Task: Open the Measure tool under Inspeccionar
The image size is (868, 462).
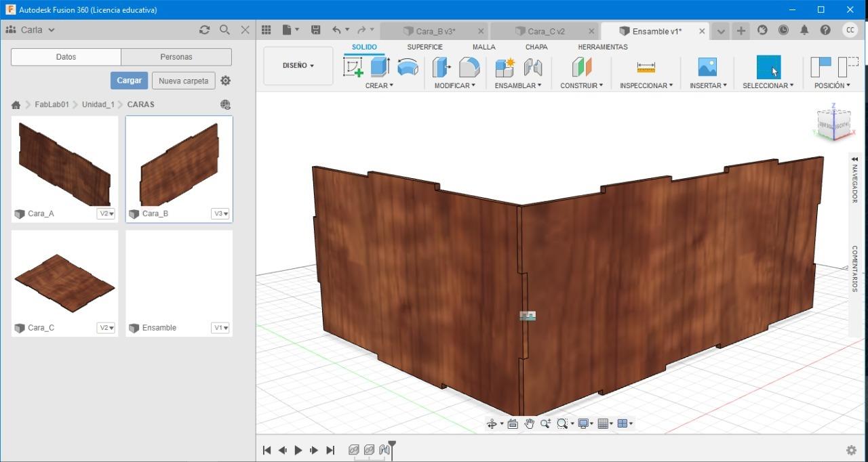Action: tap(646, 68)
